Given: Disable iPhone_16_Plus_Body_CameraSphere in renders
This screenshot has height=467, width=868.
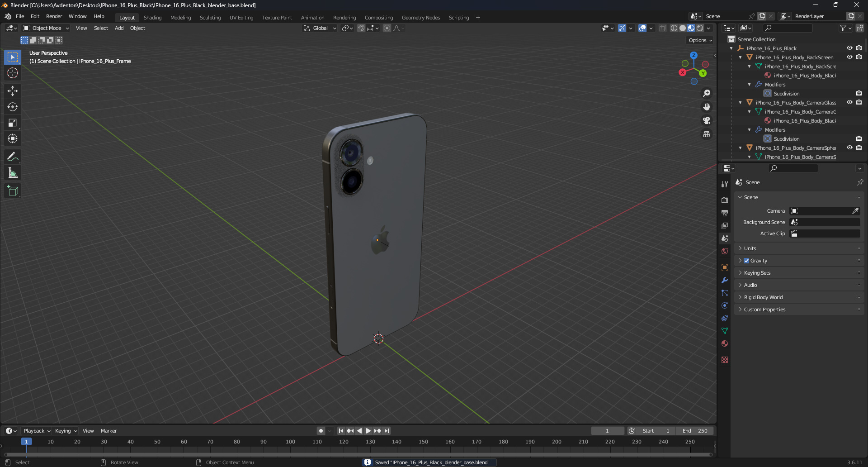Looking at the screenshot, I should coord(859,148).
